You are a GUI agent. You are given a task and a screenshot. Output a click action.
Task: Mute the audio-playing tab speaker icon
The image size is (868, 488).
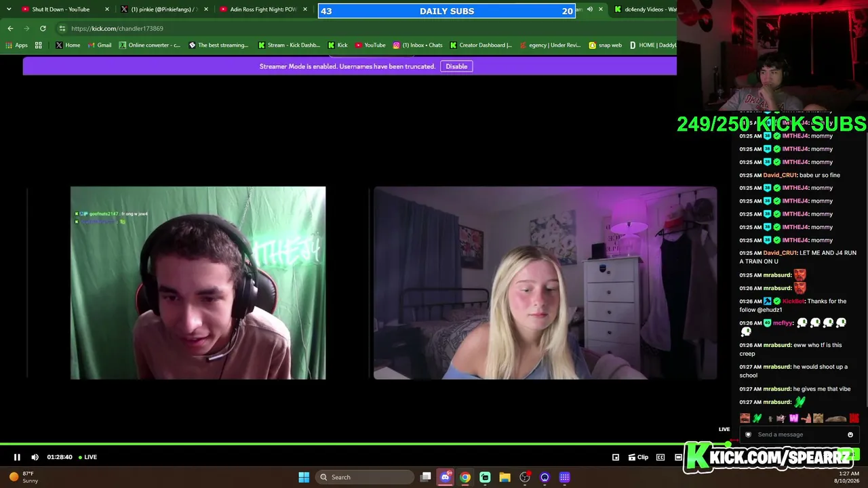[589, 9]
